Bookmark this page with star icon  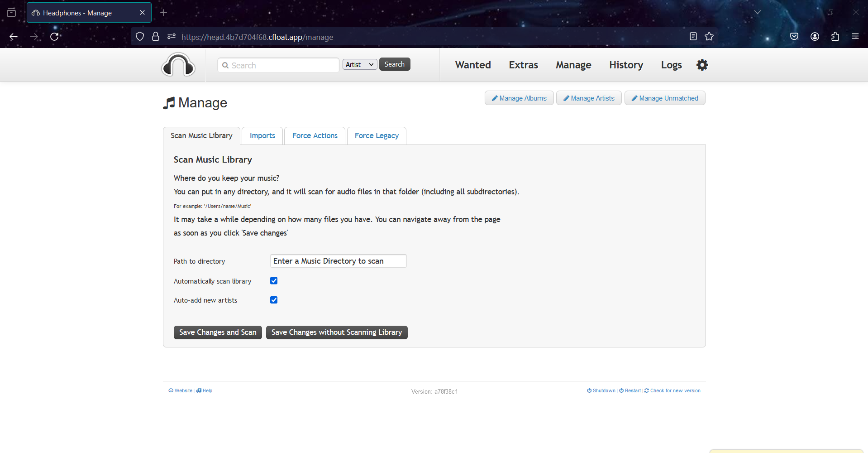point(709,37)
